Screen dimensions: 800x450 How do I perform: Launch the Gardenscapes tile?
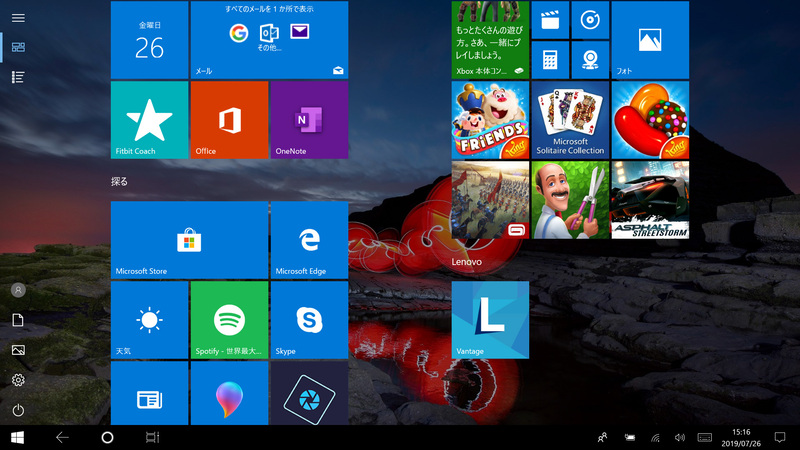tap(570, 200)
